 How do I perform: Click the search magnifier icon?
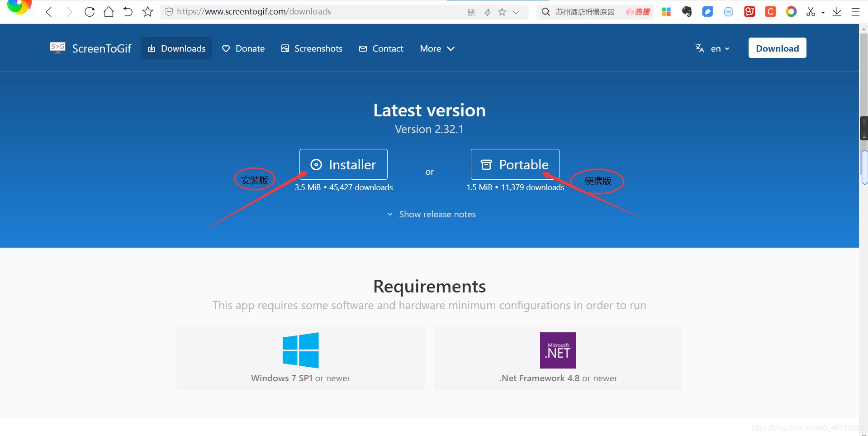coord(546,12)
